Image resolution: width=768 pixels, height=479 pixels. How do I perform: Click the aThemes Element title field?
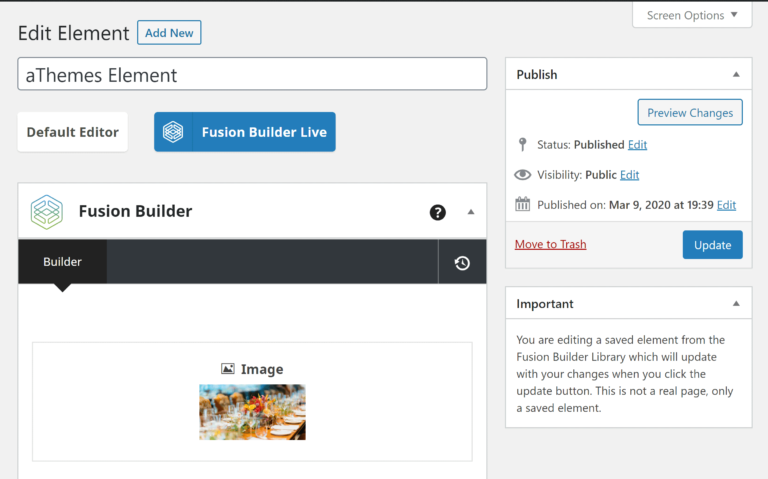point(252,75)
